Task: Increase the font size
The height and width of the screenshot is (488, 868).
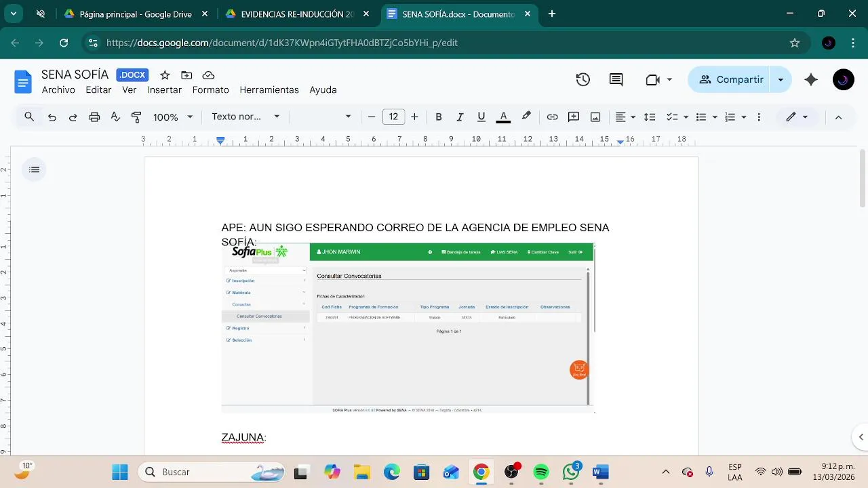Action: click(x=415, y=117)
